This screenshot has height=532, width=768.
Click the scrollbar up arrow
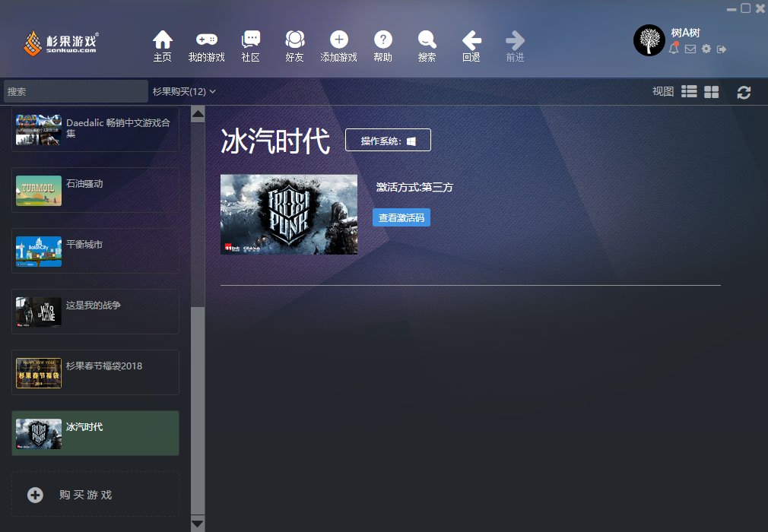198,116
